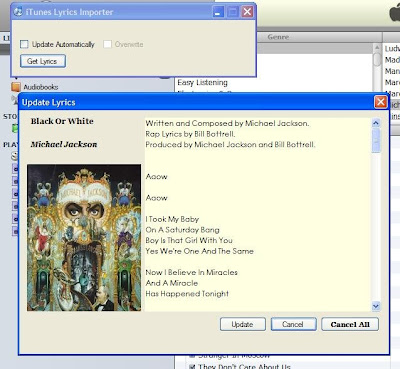Click the 'Michael Jackson' artist label
Screen dimensions: 400x369
click(x=64, y=144)
